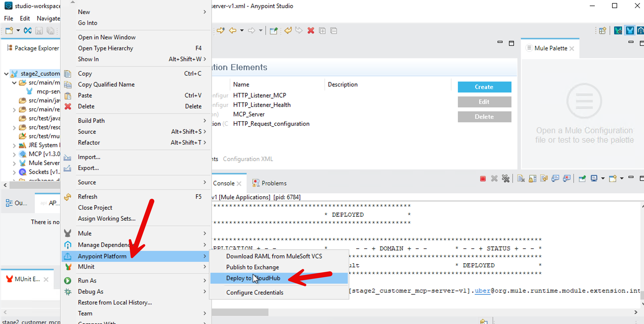Remove all terminated launches from Console

coord(506,178)
